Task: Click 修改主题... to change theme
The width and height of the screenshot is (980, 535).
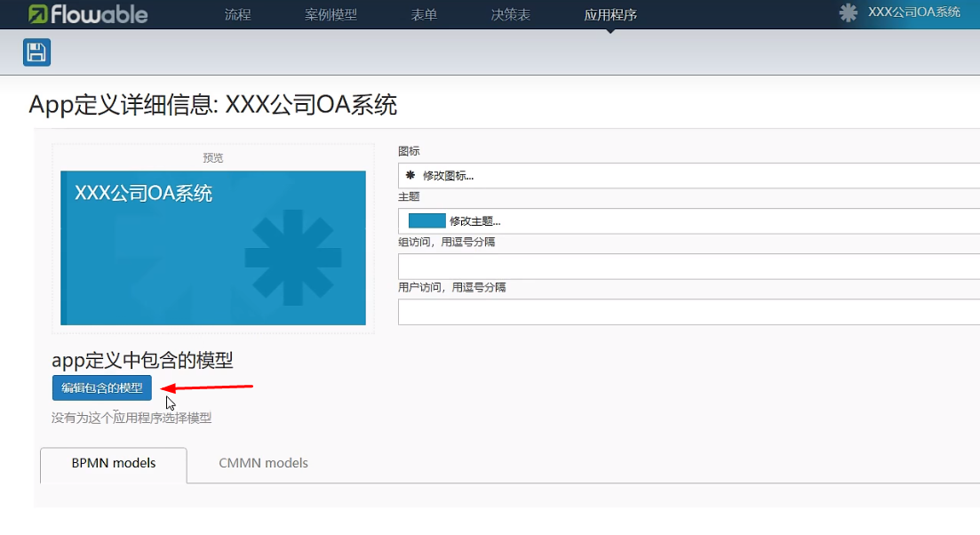Action: pos(475,221)
